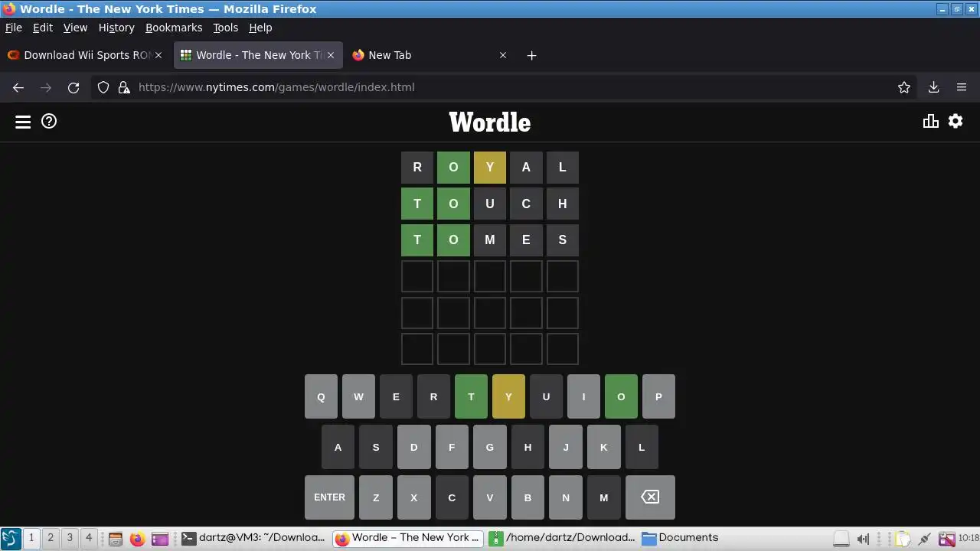
Task: Open the Tools menu
Action: pos(225,28)
